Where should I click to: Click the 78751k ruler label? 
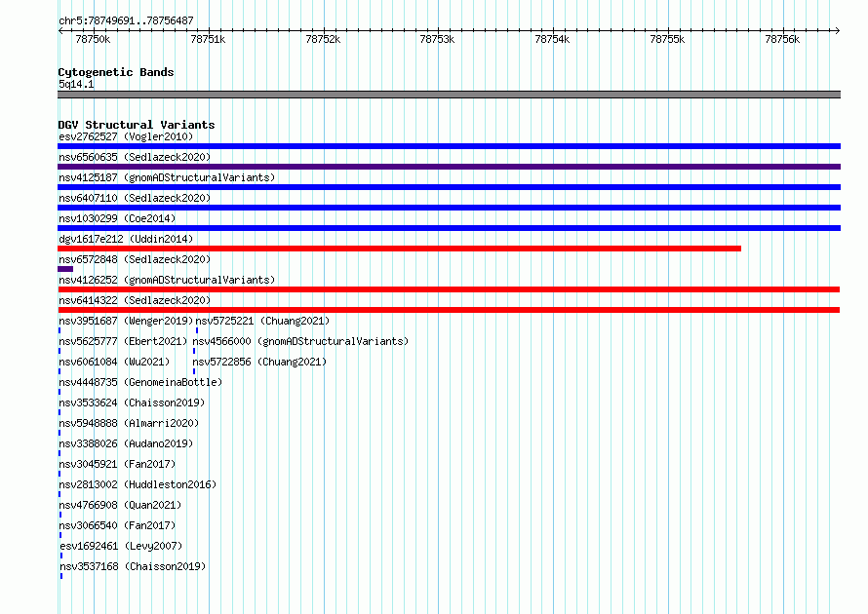208,39
